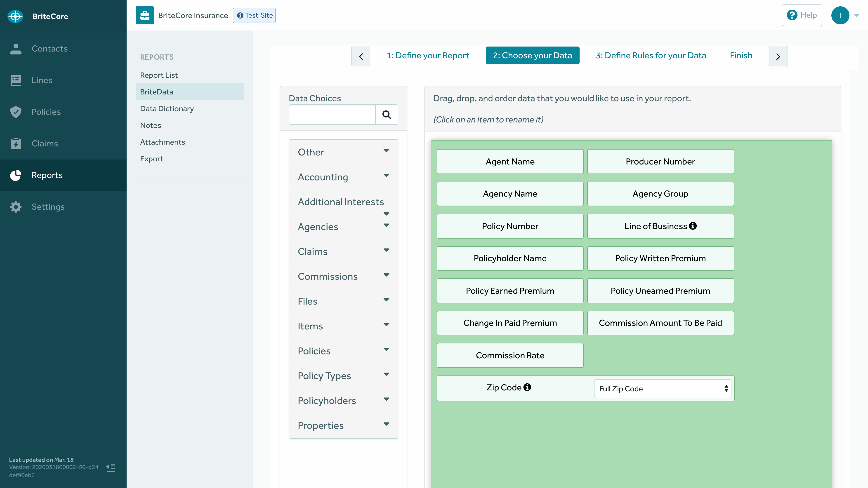Image resolution: width=868 pixels, height=488 pixels.
Task: Expand the Policies data category
Action: (343, 351)
